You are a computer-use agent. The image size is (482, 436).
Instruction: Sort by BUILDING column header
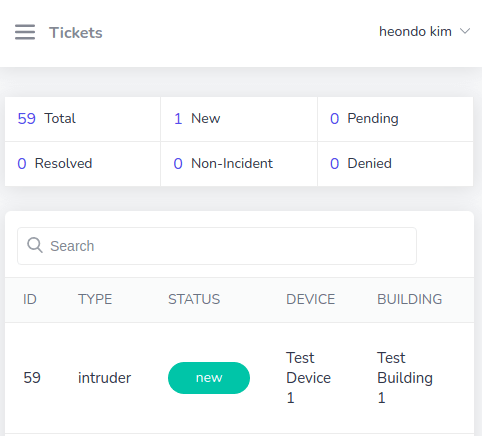click(x=410, y=299)
